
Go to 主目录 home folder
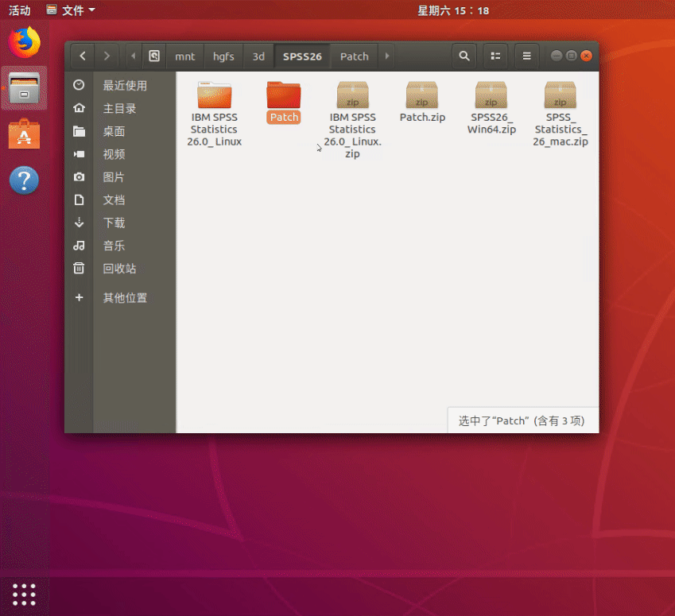click(120, 108)
